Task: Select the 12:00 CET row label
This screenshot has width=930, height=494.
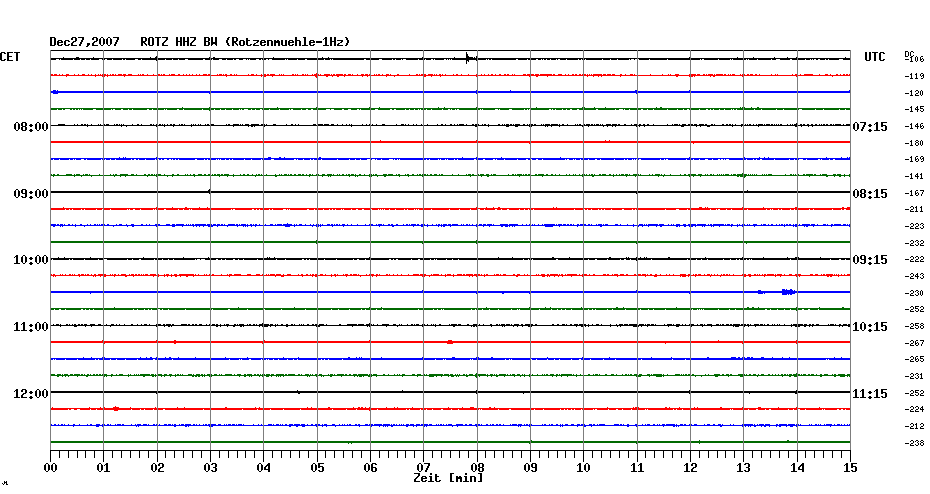Action: 31,394
